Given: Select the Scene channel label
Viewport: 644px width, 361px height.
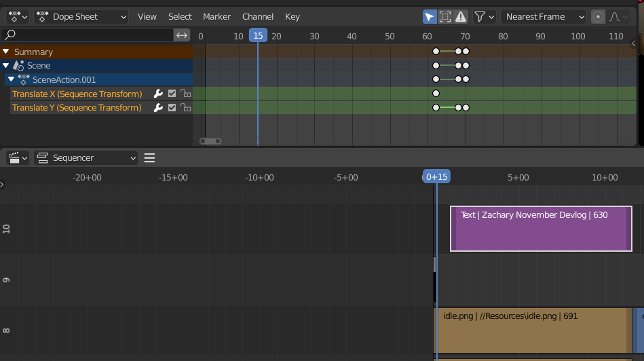Looking at the screenshot, I should point(39,66).
